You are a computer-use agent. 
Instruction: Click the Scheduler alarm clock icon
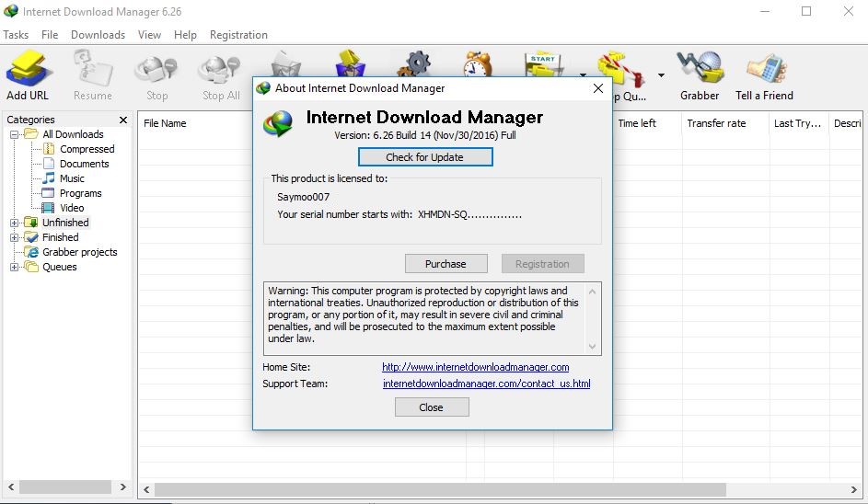[479, 64]
